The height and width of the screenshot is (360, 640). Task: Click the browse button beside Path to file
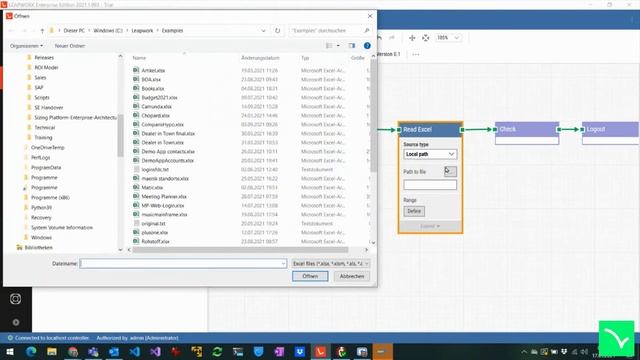point(450,171)
